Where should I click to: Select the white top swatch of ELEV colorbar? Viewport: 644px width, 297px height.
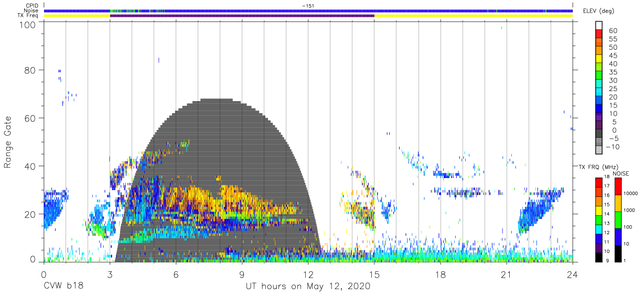tap(600, 26)
